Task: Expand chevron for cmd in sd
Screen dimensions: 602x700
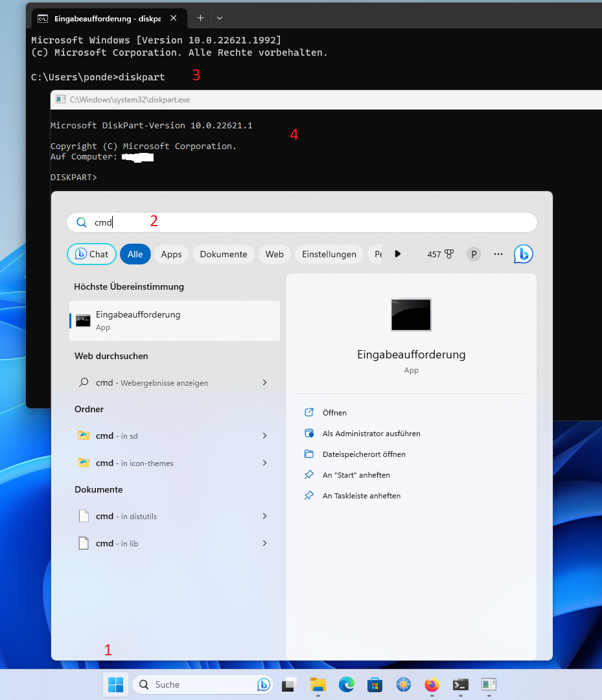Action: click(264, 436)
